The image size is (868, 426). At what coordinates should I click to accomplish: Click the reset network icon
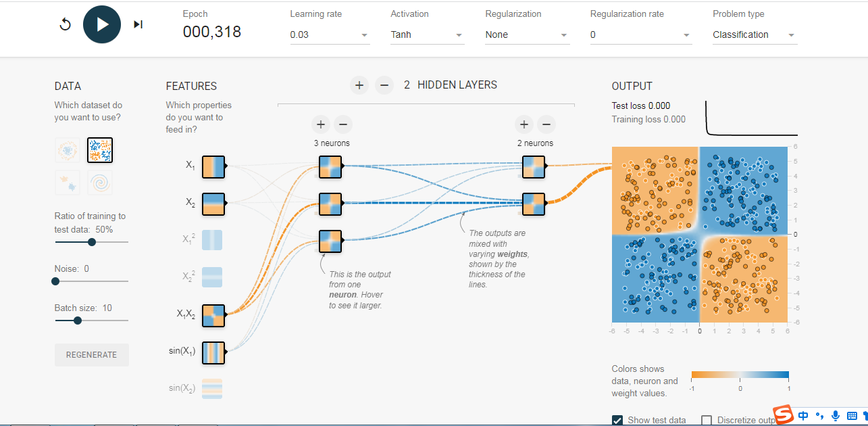point(65,24)
